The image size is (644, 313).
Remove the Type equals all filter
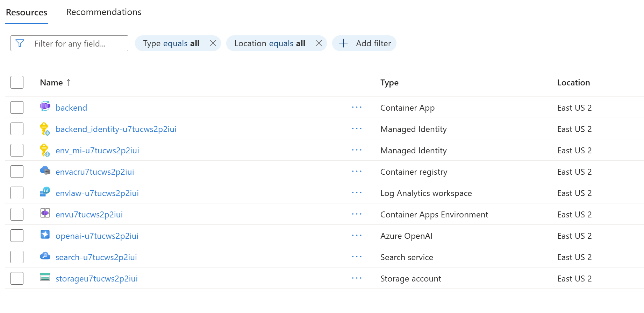point(213,43)
